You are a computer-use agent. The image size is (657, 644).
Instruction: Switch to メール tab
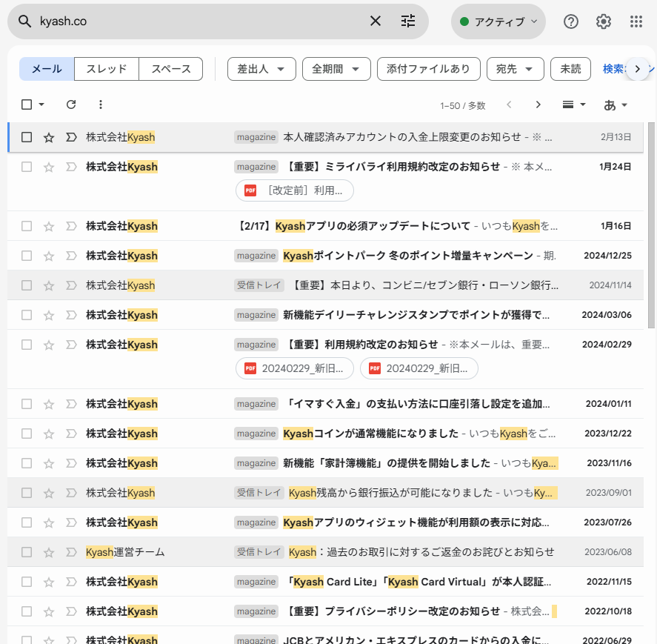pyautogui.click(x=47, y=69)
